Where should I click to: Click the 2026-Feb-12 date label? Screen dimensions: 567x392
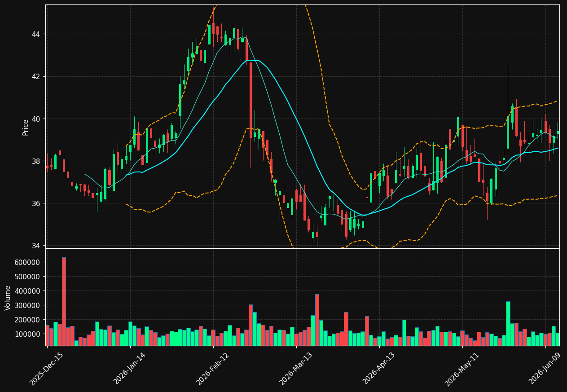pos(212,369)
